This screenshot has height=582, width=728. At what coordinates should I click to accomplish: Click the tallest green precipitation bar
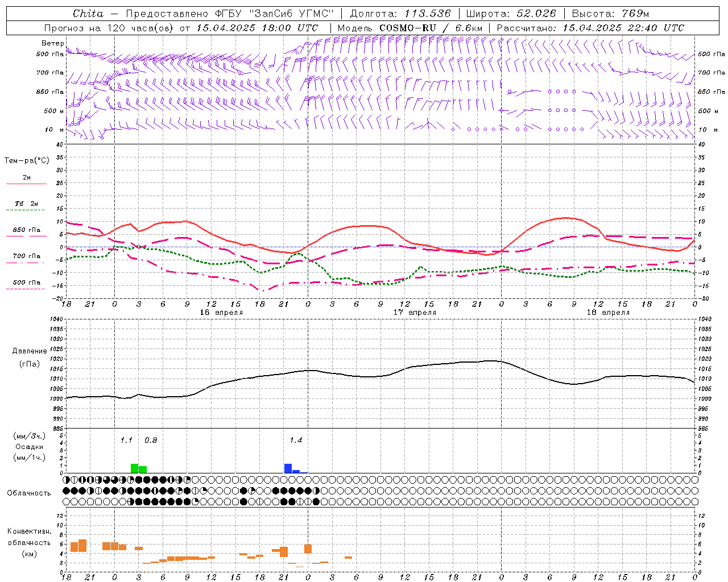coord(135,468)
